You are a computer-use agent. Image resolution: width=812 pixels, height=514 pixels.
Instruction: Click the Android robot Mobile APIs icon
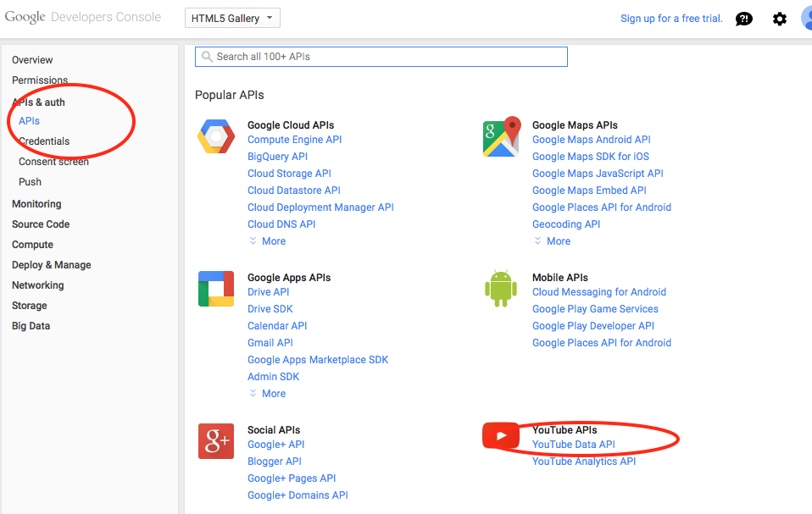coord(501,289)
